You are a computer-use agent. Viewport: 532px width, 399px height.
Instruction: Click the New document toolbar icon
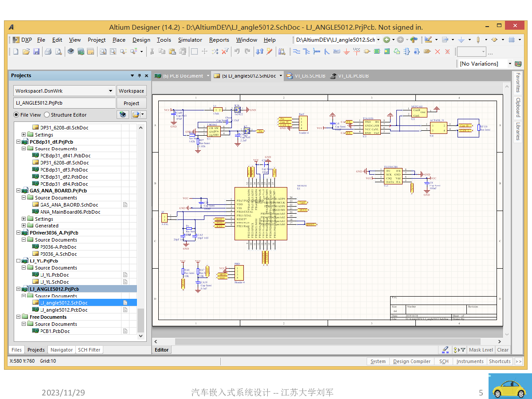16,51
